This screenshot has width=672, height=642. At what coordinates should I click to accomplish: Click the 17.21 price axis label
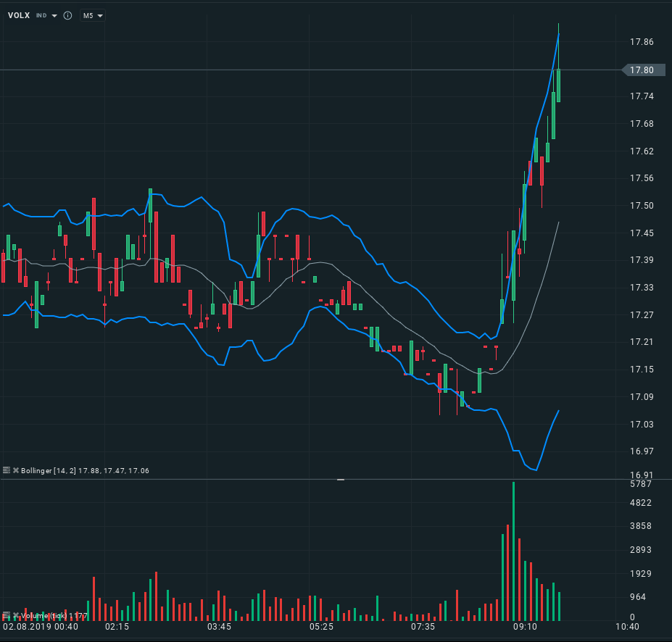(x=642, y=342)
